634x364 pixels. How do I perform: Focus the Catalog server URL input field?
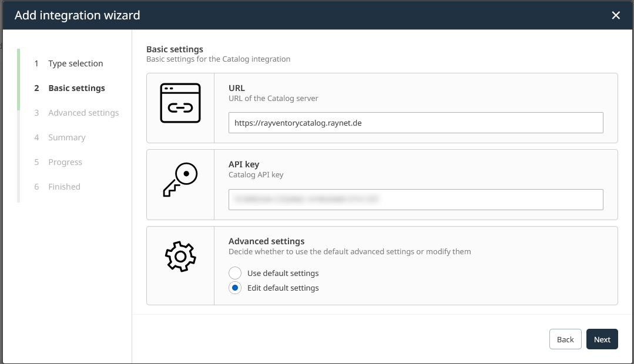415,123
